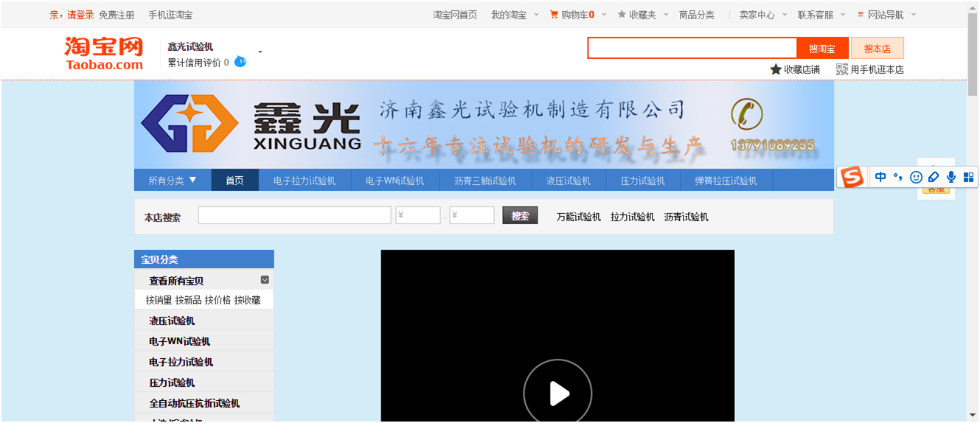
Task: Collapse the 查看所有宝贝 category arrow
Action: coord(265,280)
